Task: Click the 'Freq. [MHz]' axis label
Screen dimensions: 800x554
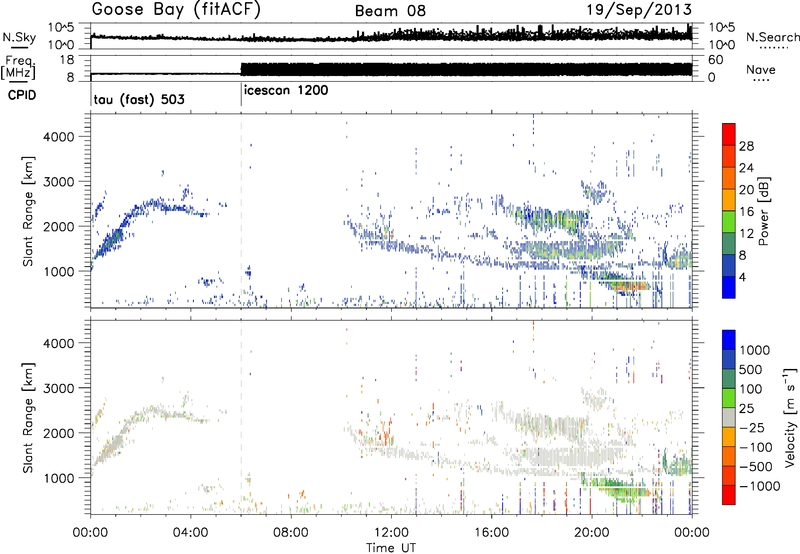Action: point(19,68)
